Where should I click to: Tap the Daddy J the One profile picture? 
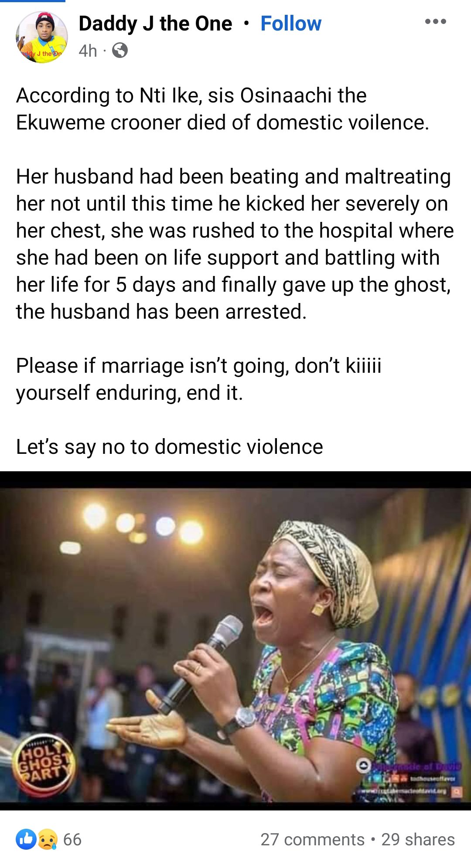pos(42,37)
